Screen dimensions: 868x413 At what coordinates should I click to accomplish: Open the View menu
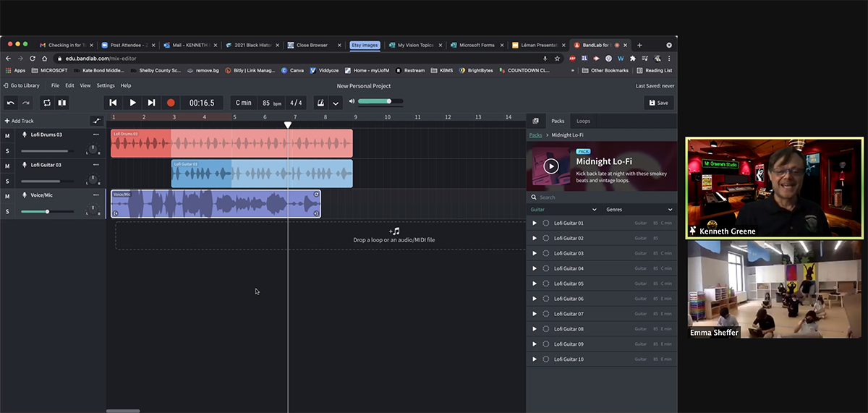pyautogui.click(x=85, y=85)
